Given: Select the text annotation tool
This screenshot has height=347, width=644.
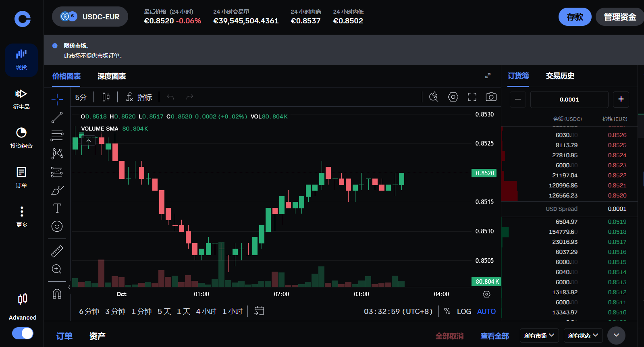Looking at the screenshot, I should [x=57, y=208].
